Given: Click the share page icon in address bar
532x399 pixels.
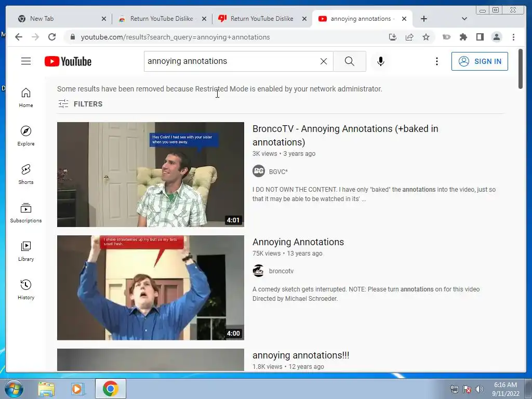Looking at the screenshot, I should pos(409,37).
